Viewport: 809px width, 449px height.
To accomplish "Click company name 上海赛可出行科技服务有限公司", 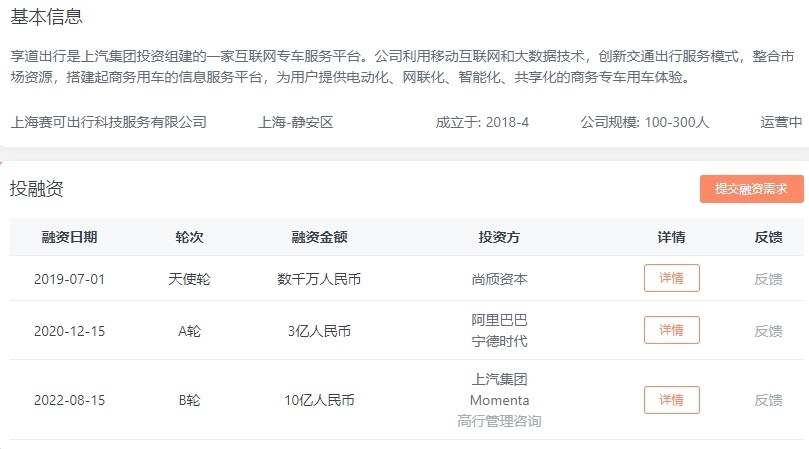I will click(109, 122).
